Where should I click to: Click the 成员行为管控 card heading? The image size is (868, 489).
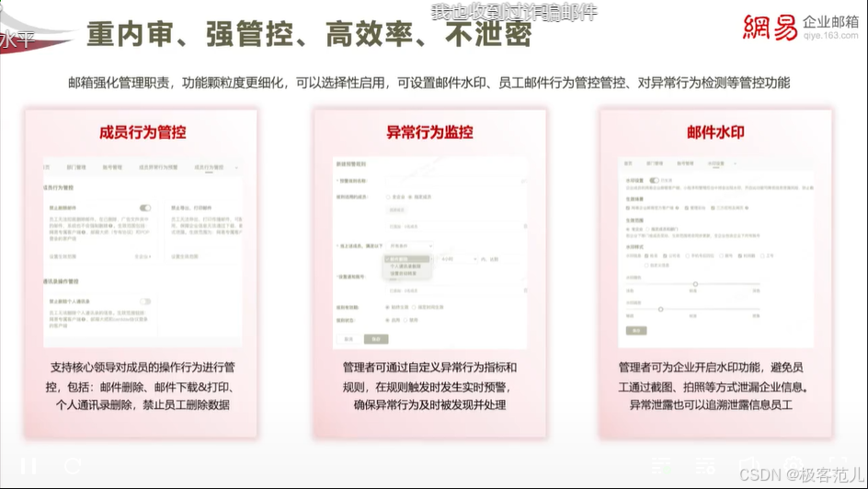coord(143,132)
